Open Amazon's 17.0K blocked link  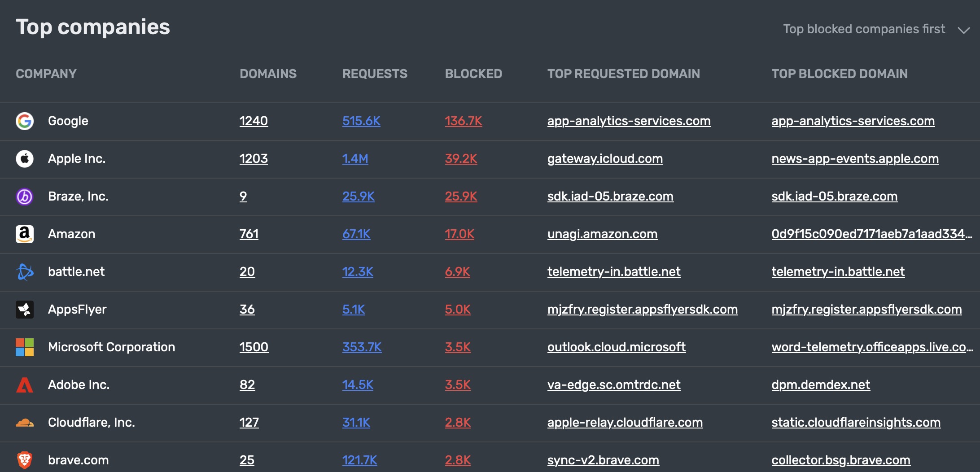459,234
